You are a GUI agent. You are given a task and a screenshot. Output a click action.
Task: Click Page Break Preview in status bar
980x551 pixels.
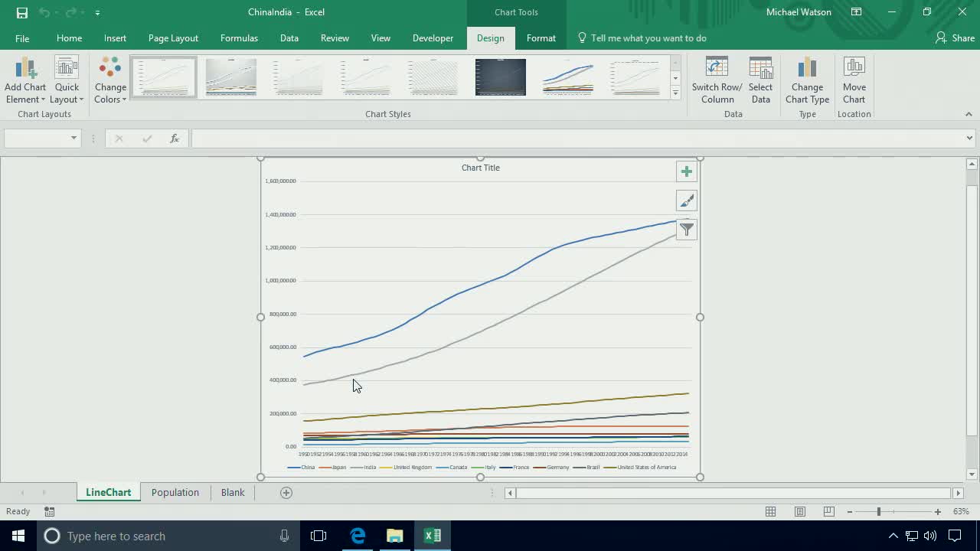coord(828,511)
